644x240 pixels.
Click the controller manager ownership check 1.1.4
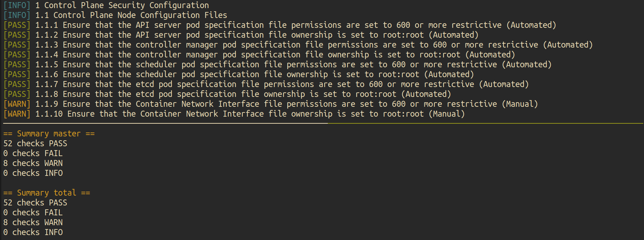pos(275,55)
